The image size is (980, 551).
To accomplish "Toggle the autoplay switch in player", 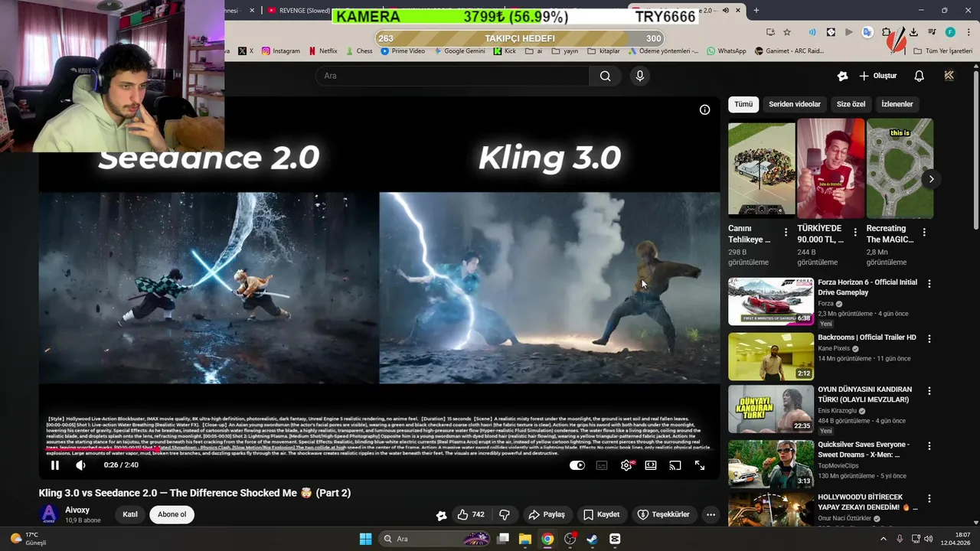I will 577,465.
